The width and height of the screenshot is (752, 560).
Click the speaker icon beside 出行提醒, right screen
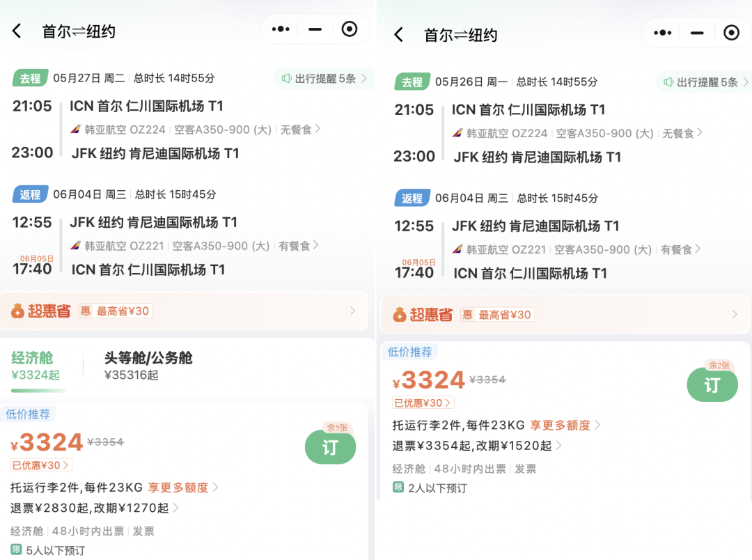pos(668,82)
